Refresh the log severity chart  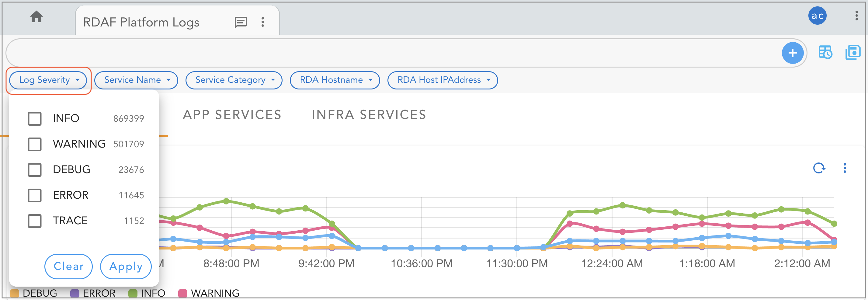click(819, 168)
